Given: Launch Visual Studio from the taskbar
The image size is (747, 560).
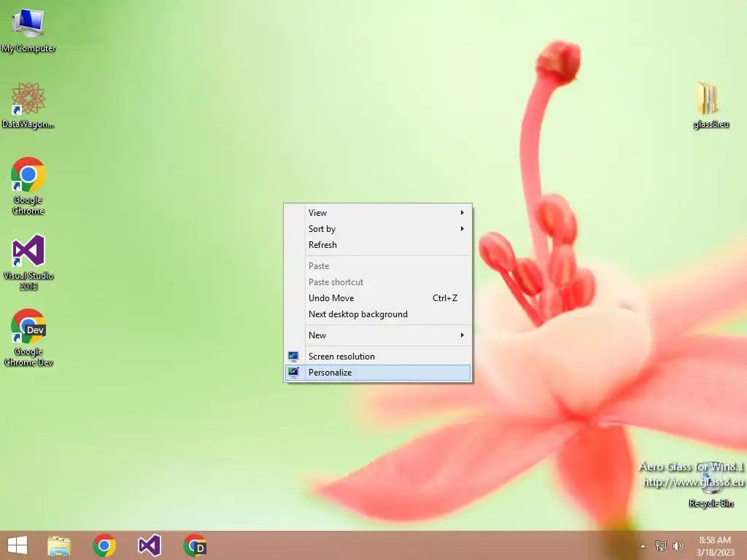Looking at the screenshot, I should [150, 545].
